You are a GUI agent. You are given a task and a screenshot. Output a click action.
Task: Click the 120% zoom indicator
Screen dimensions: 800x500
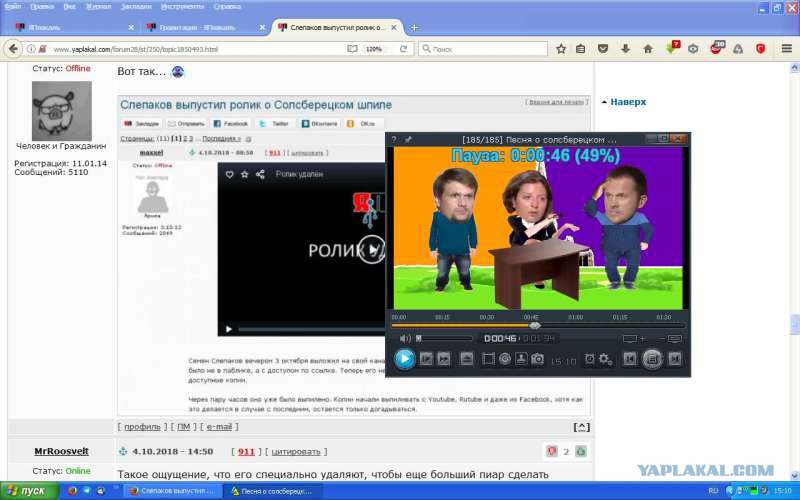pyautogui.click(x=374, y=49)
